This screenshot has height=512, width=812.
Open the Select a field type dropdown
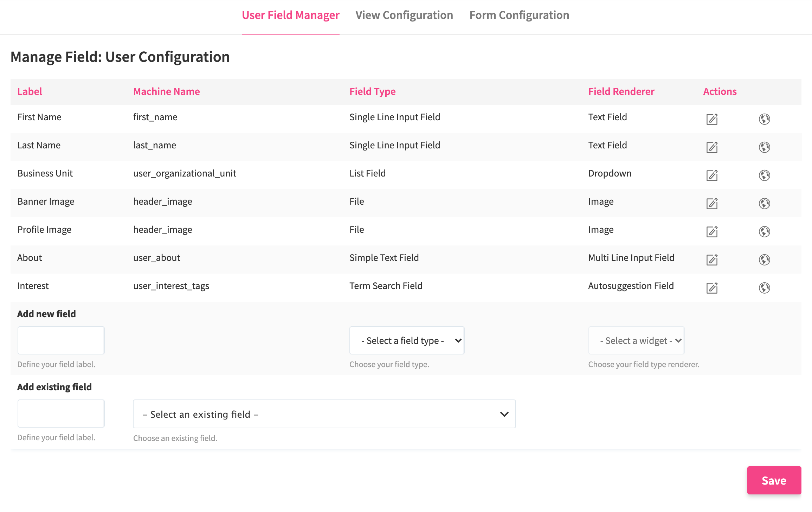point(407,340)
